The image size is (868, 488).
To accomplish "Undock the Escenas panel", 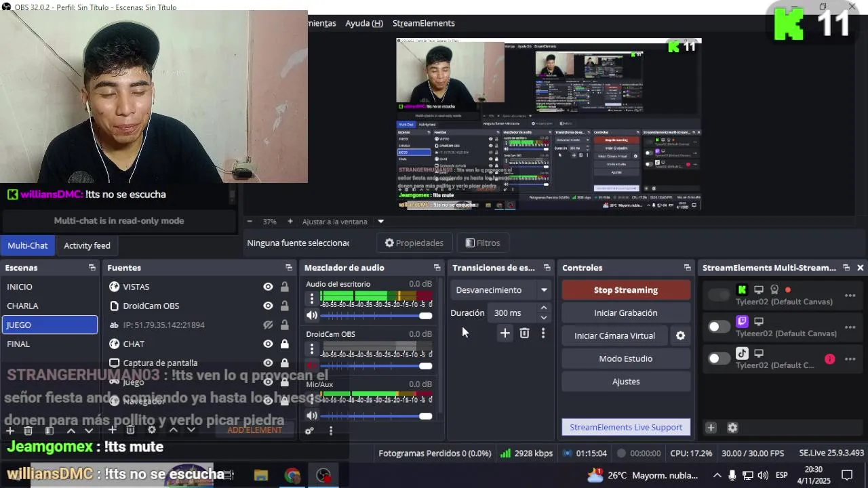I will 92,268.
